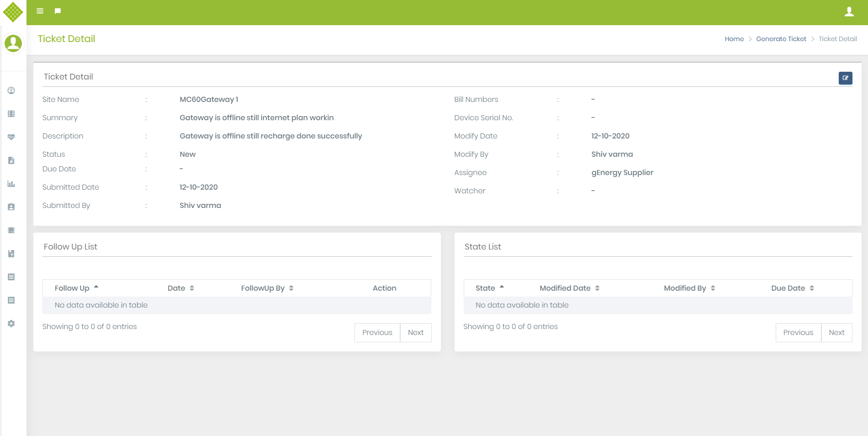This screenshot has height=436, width=868.
Task: Expand the sidebar with the hamburger icon
Action: tap(40, 11)
